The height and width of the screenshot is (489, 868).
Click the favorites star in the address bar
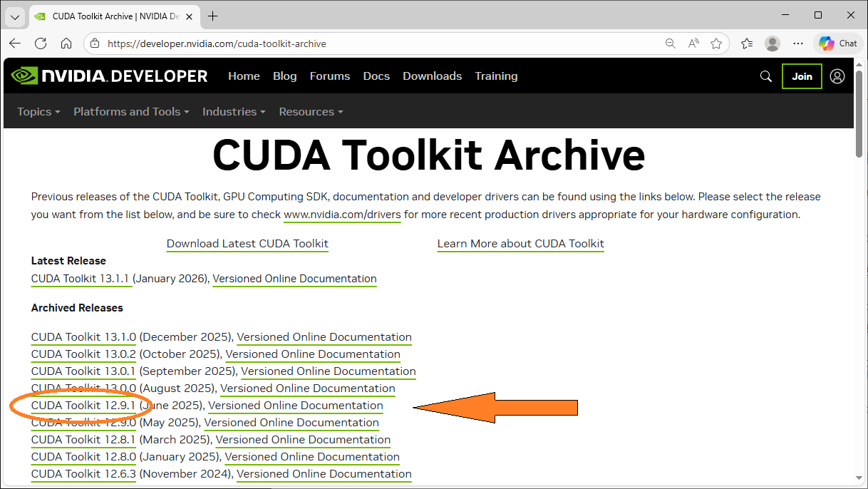(x=716, y=43)
